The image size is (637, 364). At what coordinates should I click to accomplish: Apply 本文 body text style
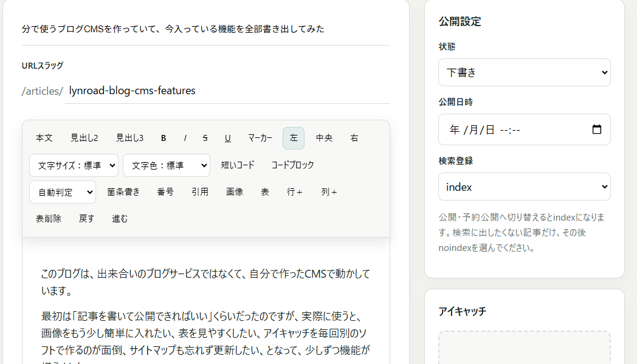(44, 138)
